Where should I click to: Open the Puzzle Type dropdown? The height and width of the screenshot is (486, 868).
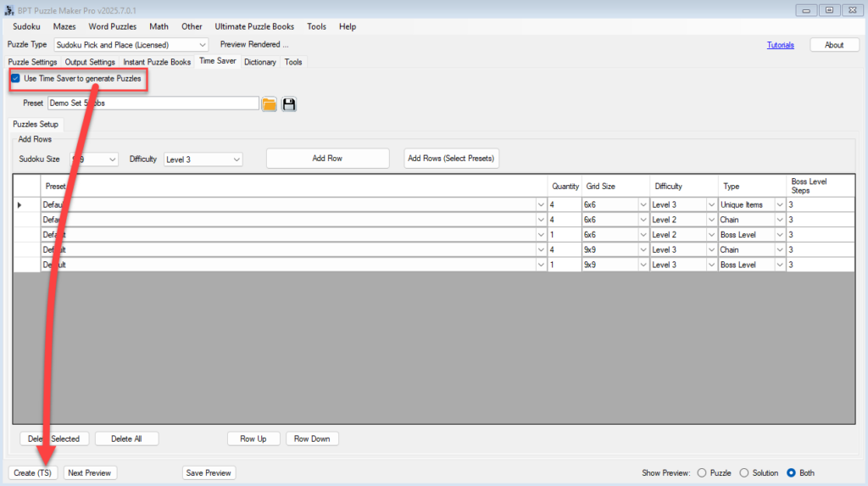click(131, 44)
